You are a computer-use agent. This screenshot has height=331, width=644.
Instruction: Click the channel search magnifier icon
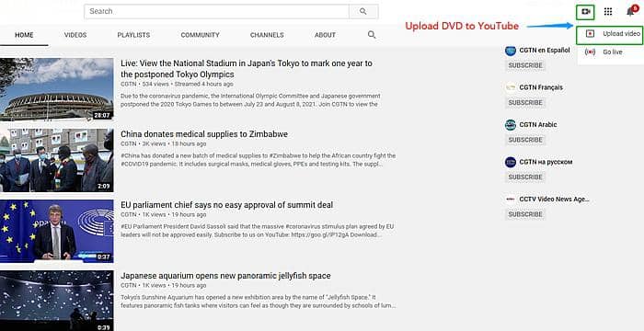point(372,35)
